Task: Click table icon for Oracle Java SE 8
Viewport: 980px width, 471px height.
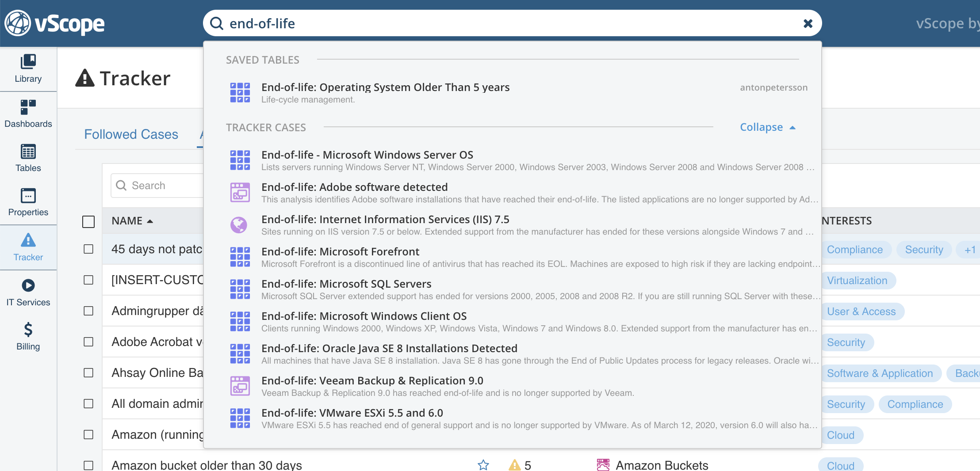Action: 240,354
